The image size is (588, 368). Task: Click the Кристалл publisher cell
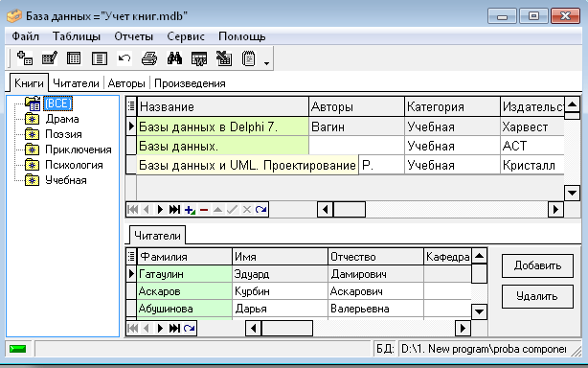(532, 165)
